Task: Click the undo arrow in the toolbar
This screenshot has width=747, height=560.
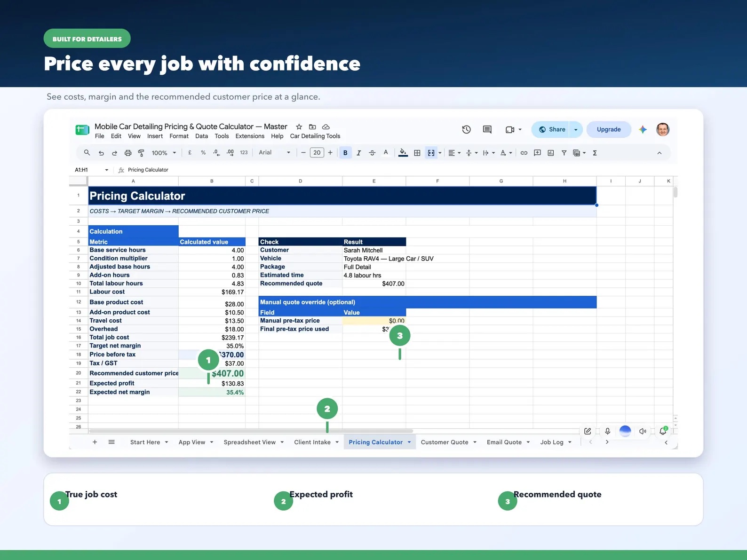Action: pyautogui.click(x=101, y=153)
